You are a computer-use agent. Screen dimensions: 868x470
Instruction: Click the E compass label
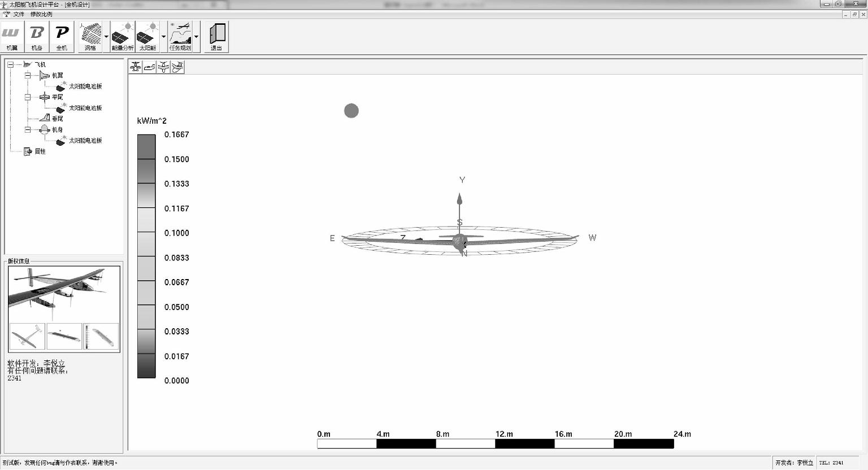pos(332,238)
